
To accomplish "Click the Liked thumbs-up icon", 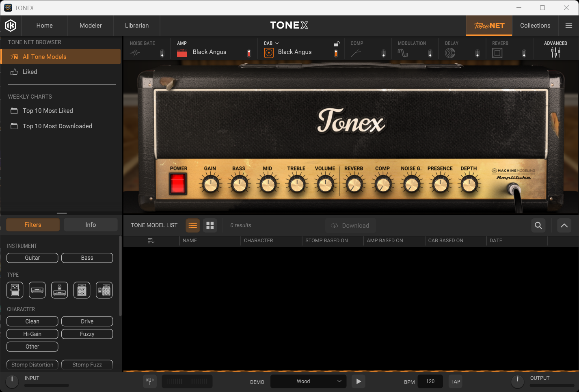I will [x=14, y=72].
